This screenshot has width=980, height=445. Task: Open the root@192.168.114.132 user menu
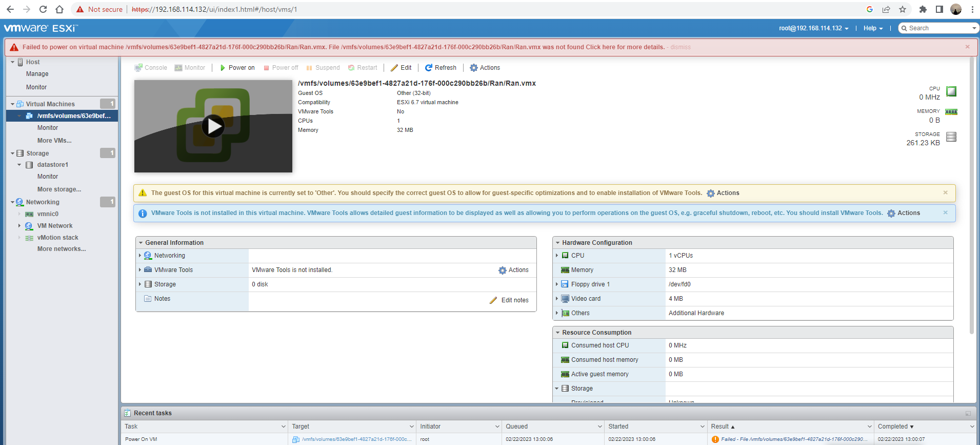[813, 28]
